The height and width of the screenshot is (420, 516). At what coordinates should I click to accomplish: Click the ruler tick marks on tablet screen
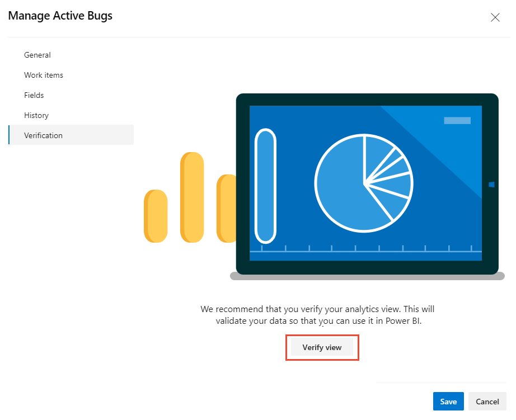365,249
